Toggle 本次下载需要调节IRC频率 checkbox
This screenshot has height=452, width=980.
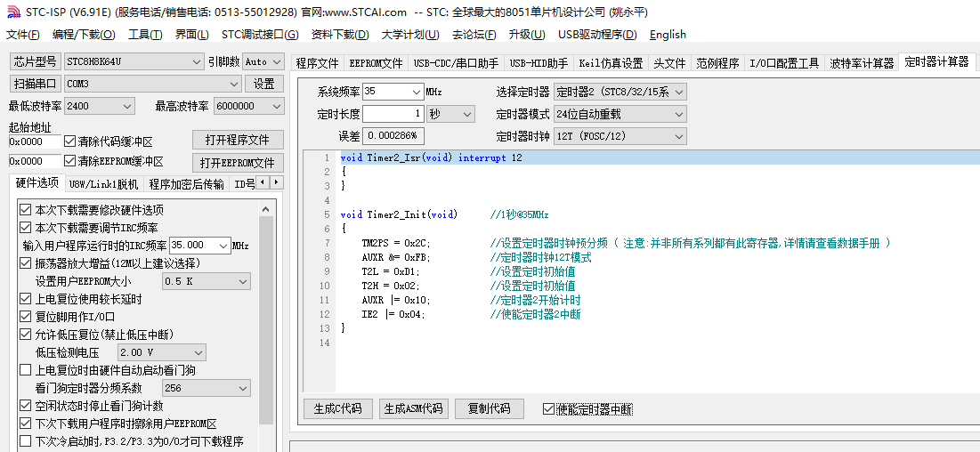pyautogui.click(x=25, y=228)
